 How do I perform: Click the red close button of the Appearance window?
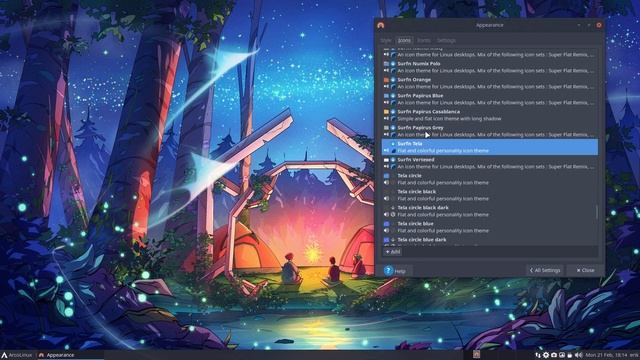[599, 25]
